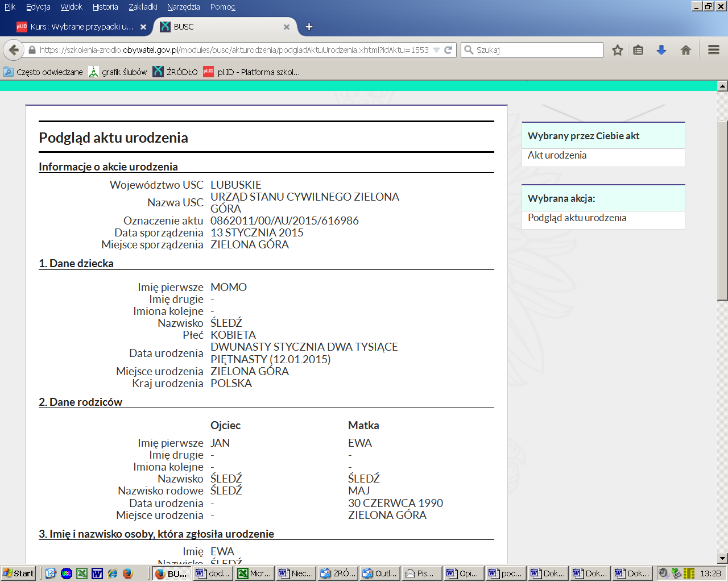Open the Widok menu

(72, 7)
